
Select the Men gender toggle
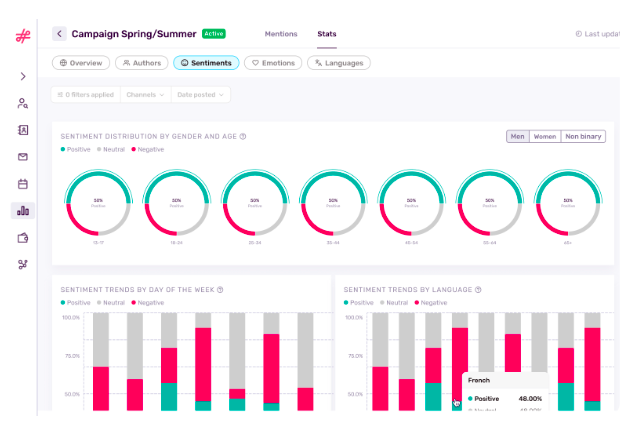tap(517, 136)
